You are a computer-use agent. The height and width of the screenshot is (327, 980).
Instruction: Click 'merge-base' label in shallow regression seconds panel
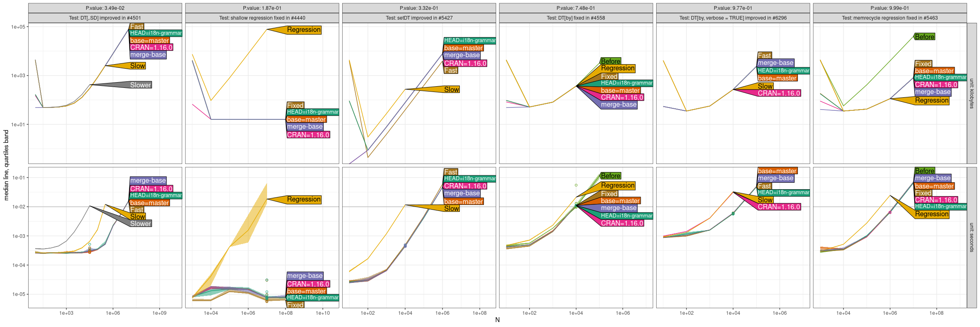(305, 275)
